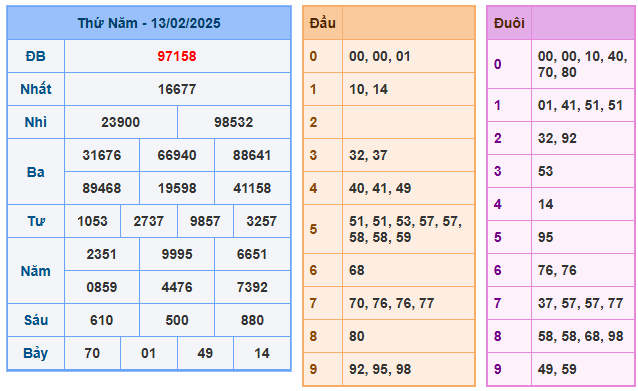
Task: Click sixth prize number 610
Action: 102,320
